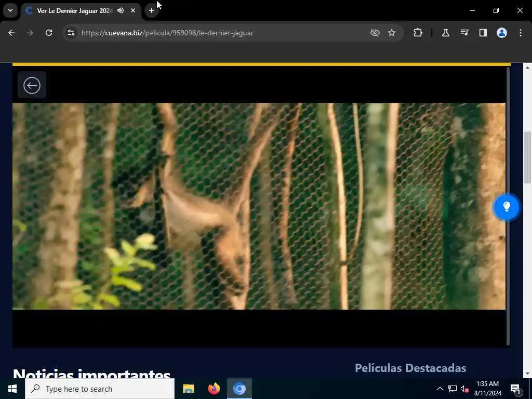
Task: Click the muted volume tray icon
Action: tap(465, 389)
